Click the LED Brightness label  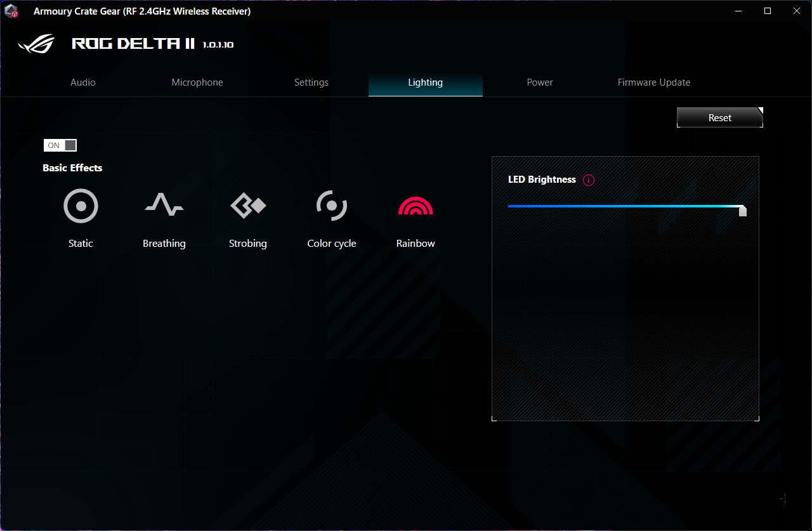pos(542,180)
